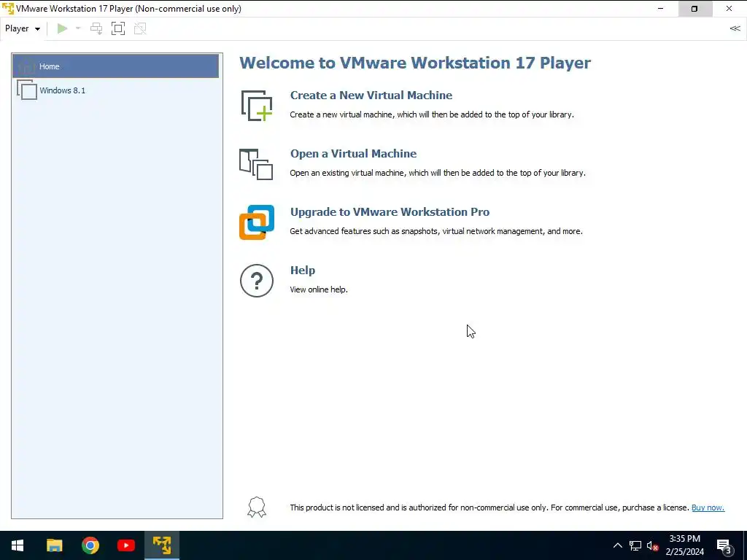Open the Windows Start menu
Screen dimensions: 747x560
point(18,545)
